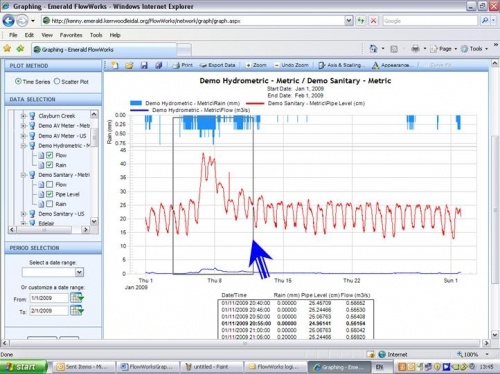Image resolution: width=500 pixels, height=374 pixels.
Task: Open the Select a date range dropdown
Action: click(x=79, y=272)
